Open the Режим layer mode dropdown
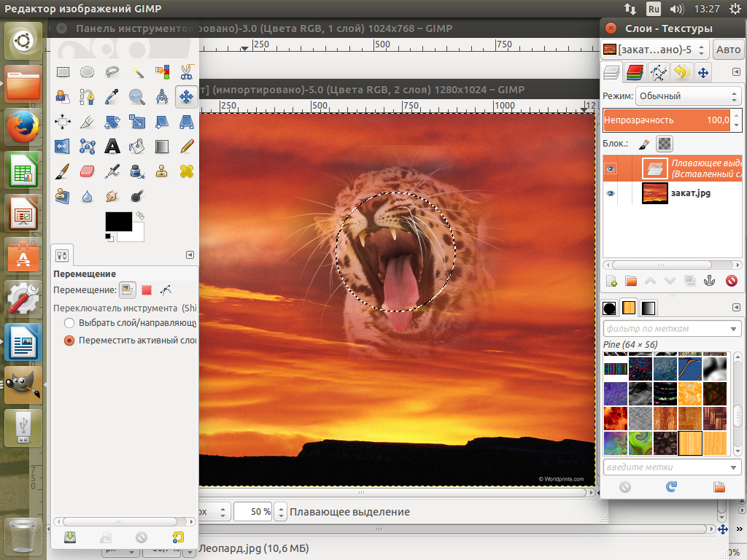Screen dimensions: 747x560 click(x=688, y=96)
